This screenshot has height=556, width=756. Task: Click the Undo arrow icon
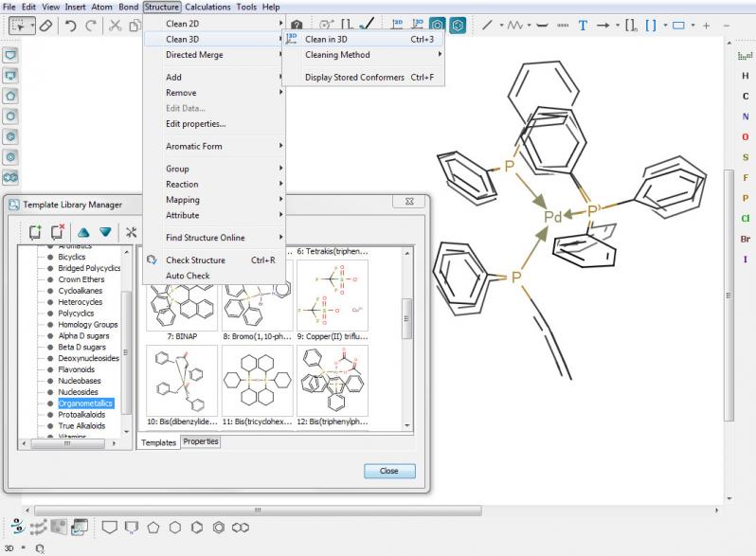point(71,26)
